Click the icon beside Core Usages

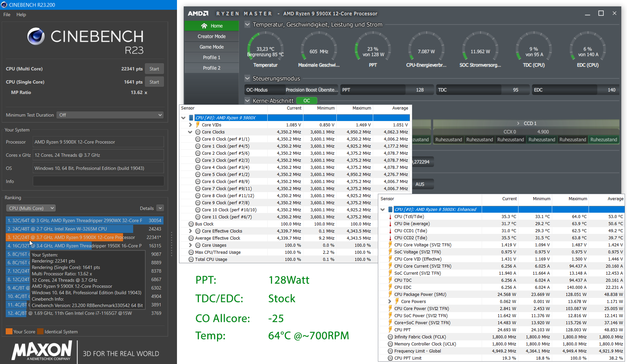198,245
